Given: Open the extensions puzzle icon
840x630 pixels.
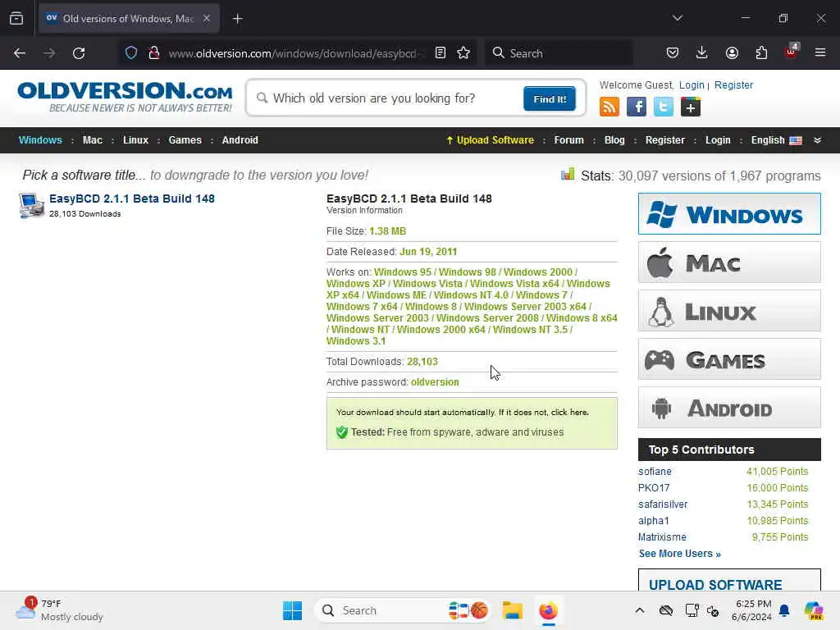Looking at the screenshot, I should [x=761, y=53].
